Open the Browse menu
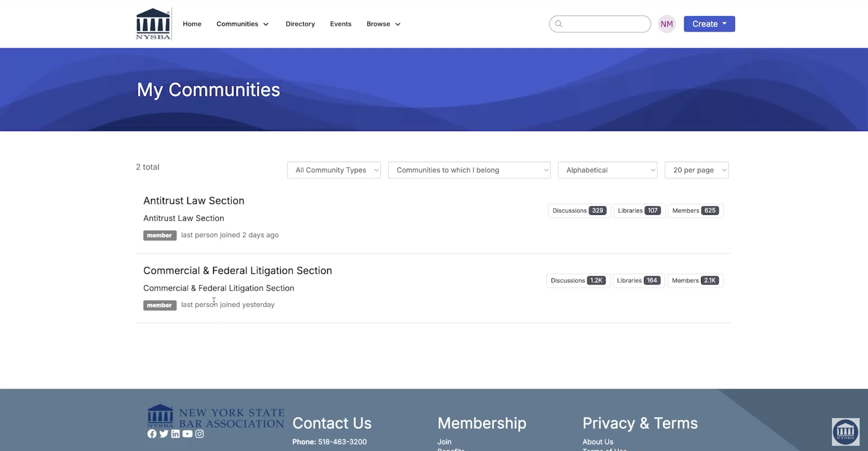The width and height of the screenshot is (868, 451). click(x=383, y=24)
